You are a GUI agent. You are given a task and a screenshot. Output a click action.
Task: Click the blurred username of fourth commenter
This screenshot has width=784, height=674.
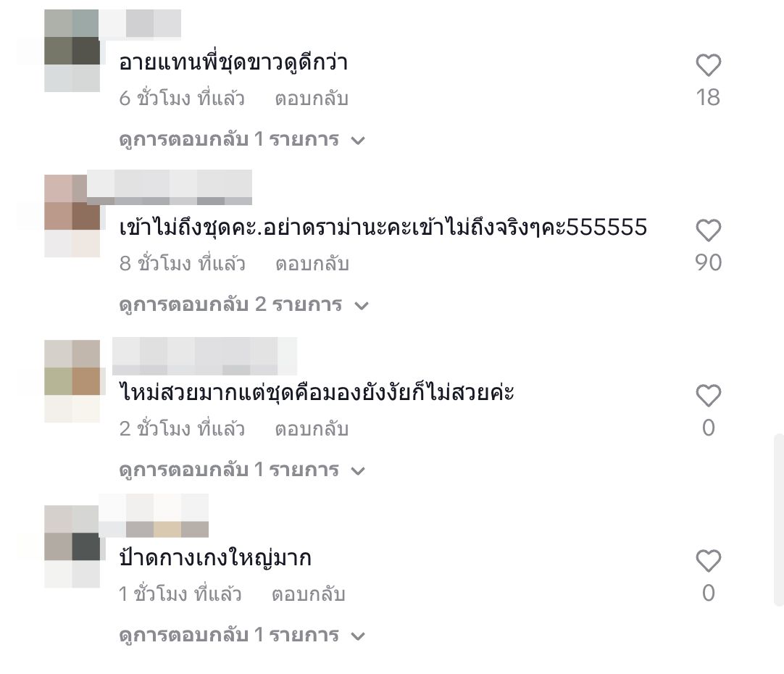click(x=154, y=515)
